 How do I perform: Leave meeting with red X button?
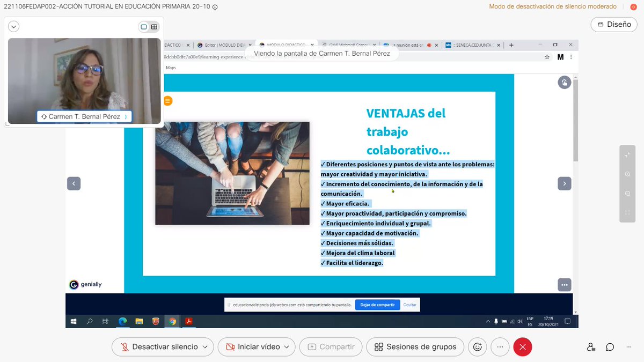click(x=523, y=347)
